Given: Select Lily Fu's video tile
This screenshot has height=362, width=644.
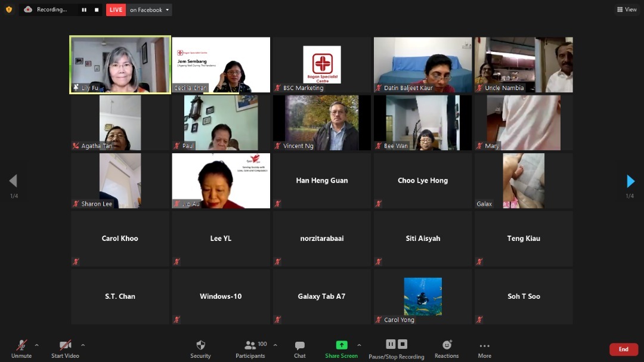Looking at the screenshot, I should coord(120,64).
